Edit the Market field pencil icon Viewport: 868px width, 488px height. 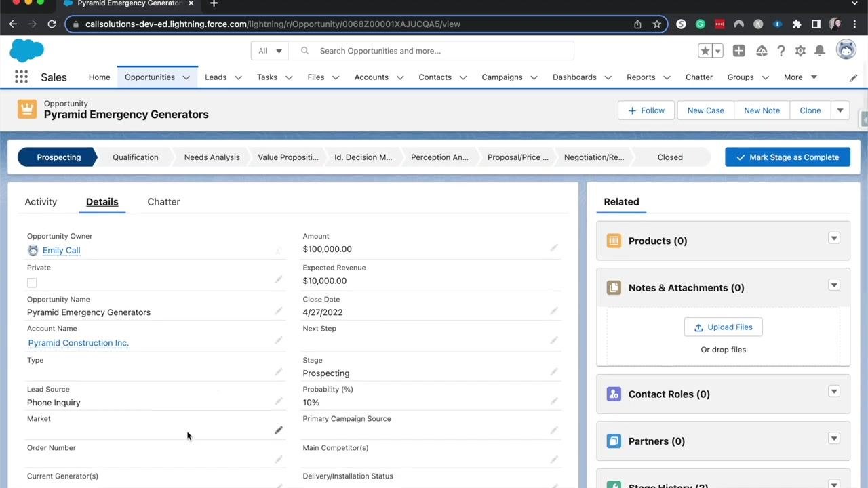coord(279,430)
